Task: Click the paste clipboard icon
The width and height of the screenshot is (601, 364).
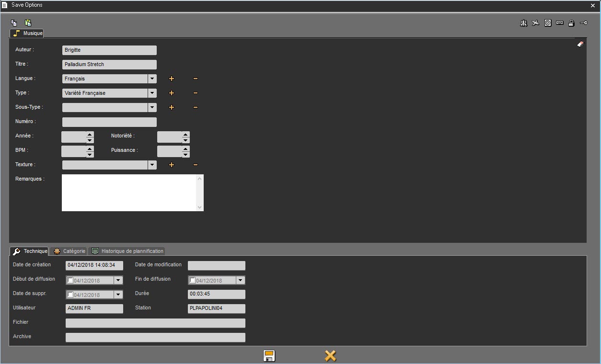Action: pos(28,23)
